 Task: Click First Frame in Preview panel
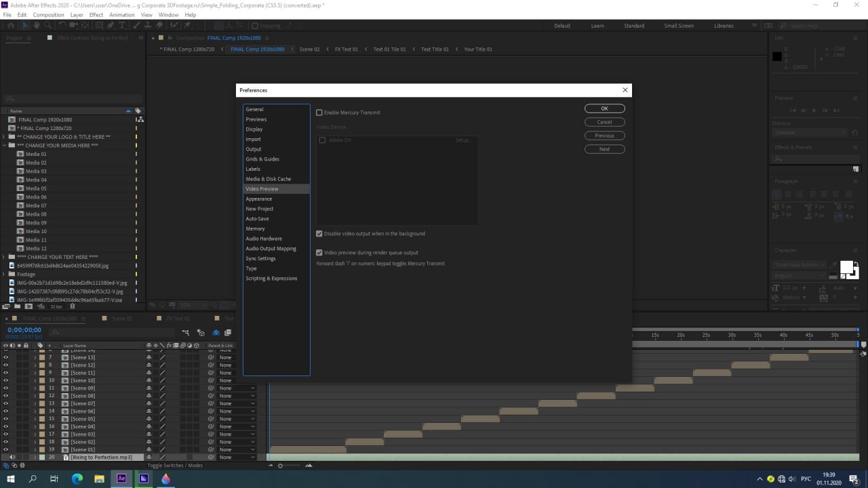click(793, 110)
